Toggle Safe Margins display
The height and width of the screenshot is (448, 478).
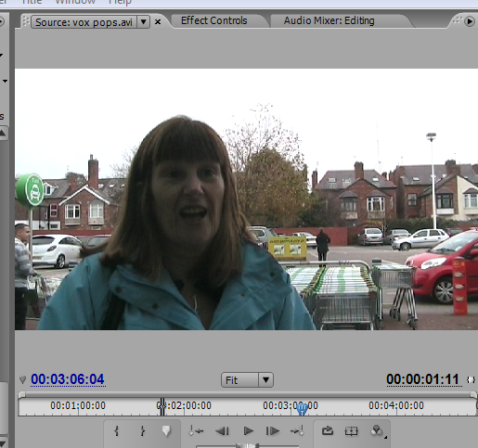click(352, 430)
